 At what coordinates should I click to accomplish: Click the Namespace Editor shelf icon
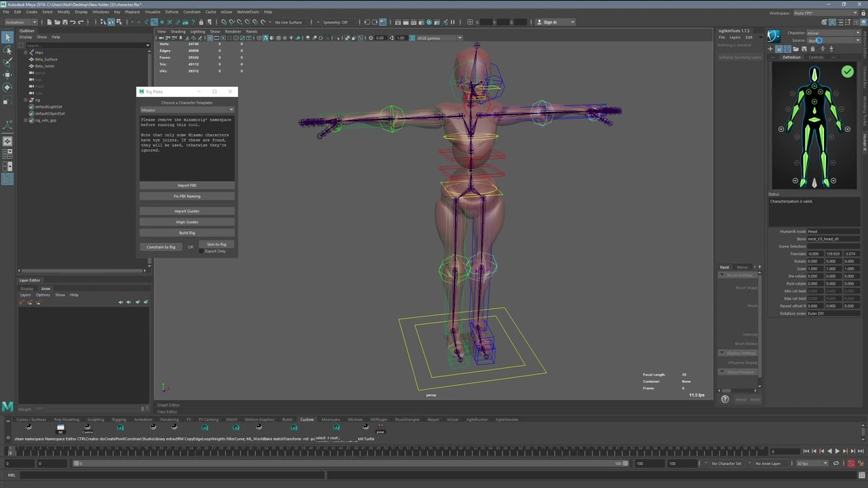[60, 428]
